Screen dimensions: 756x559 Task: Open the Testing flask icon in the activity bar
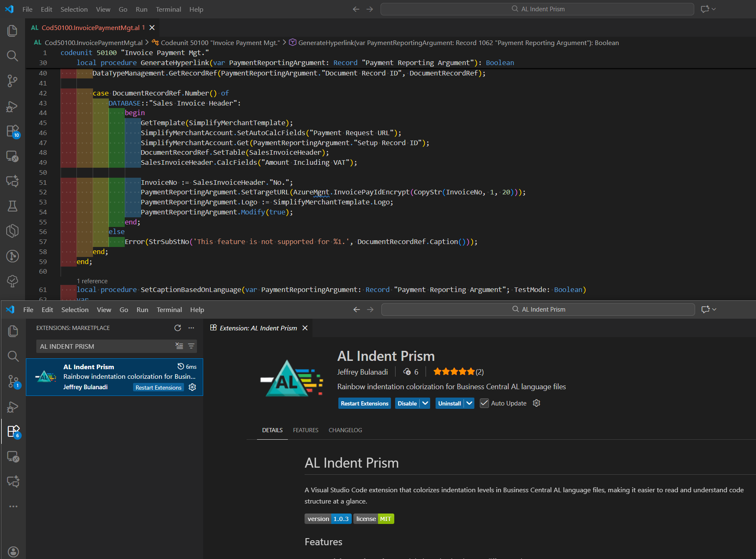(x=13, y=206)
